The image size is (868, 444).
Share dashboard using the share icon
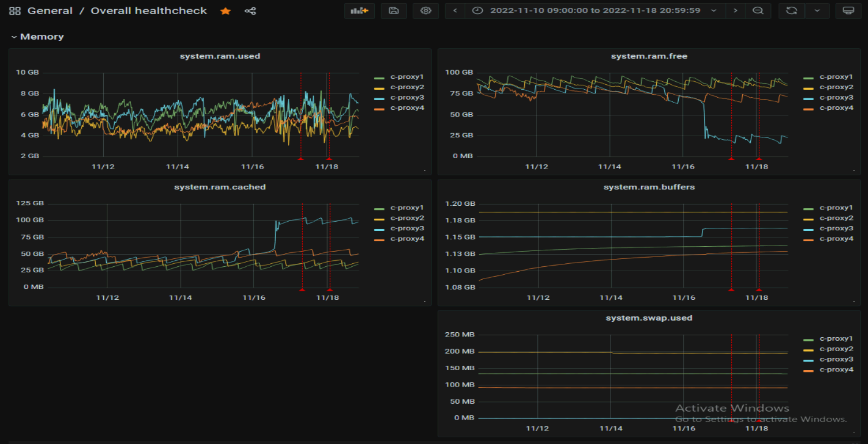click(250, 11)
